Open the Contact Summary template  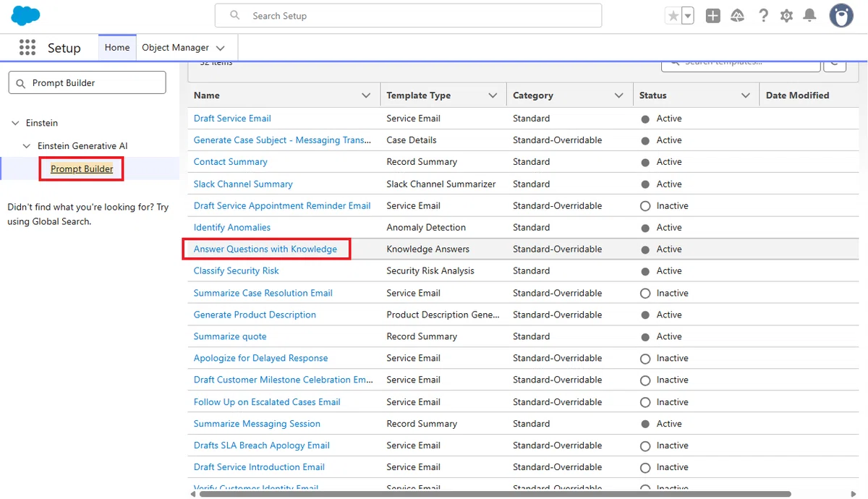(230, 162)
